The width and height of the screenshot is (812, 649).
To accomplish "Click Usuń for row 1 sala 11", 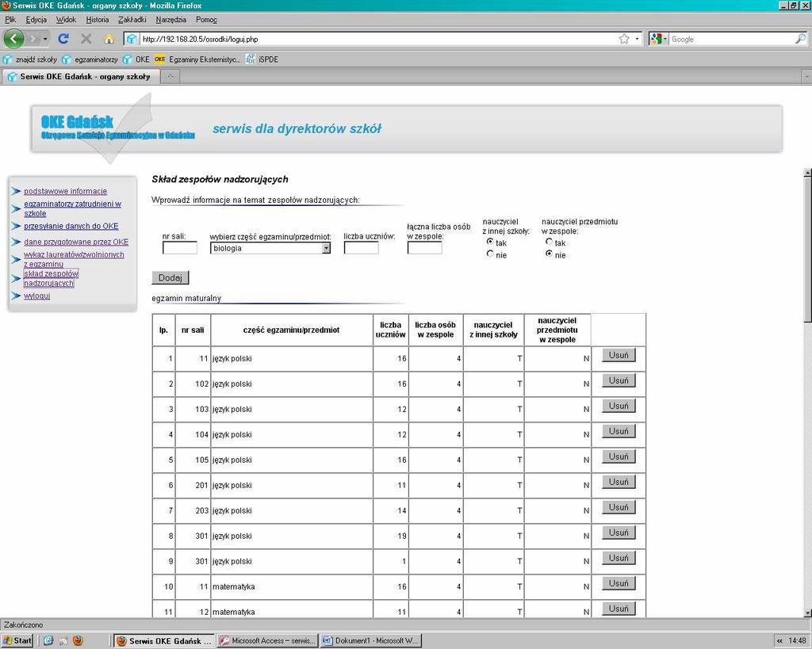I will (x=619, y=356).
